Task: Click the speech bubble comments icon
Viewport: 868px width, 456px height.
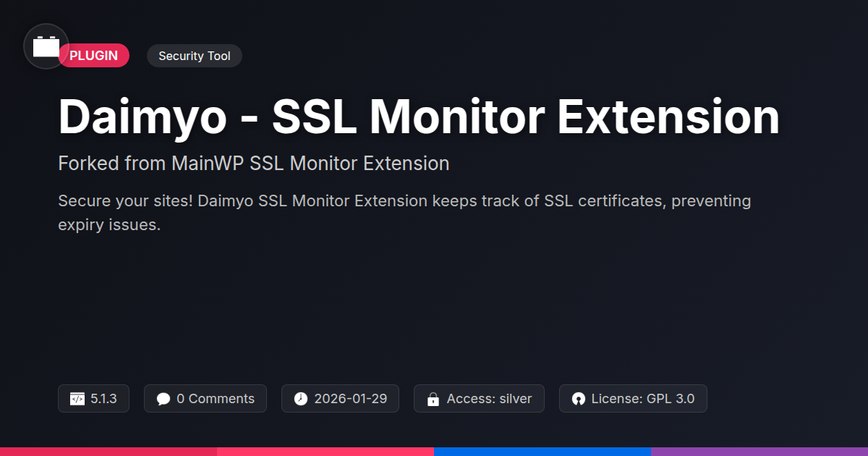Action: point(163,399)
